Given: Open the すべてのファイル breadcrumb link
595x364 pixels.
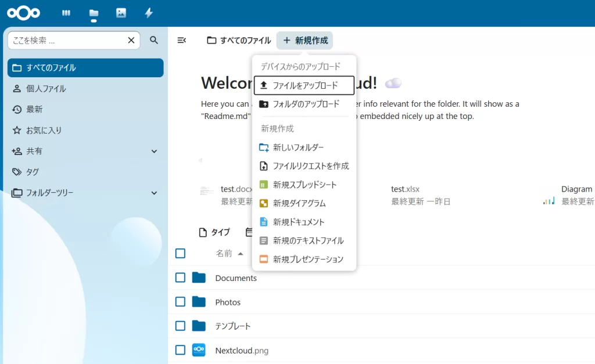Looking at the screenshot, I should (x=238, y=40).
